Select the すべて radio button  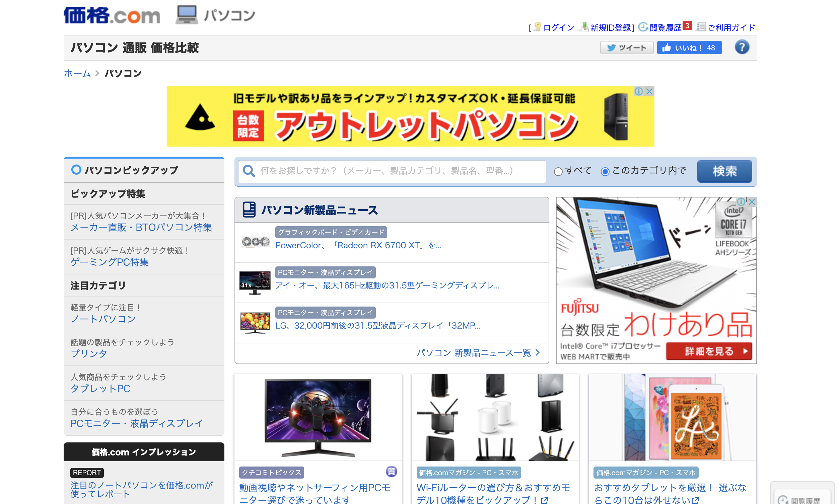558,171
